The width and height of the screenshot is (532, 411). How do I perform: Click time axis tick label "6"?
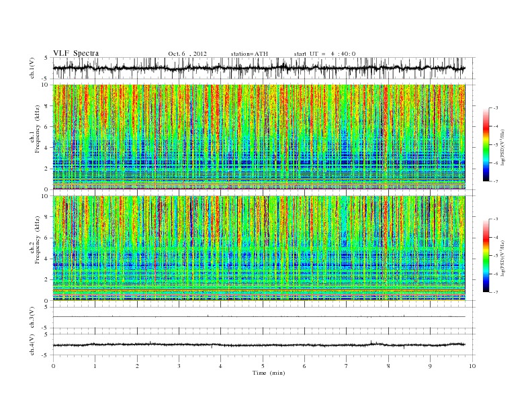pos(304,366)
